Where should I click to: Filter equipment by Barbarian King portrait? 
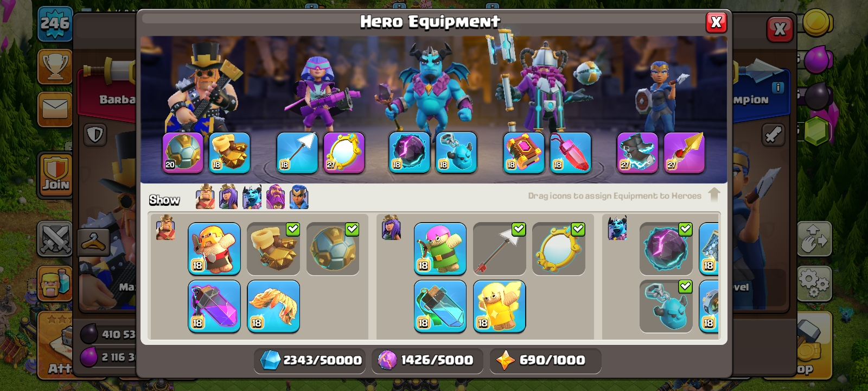[x=205, y=197]
